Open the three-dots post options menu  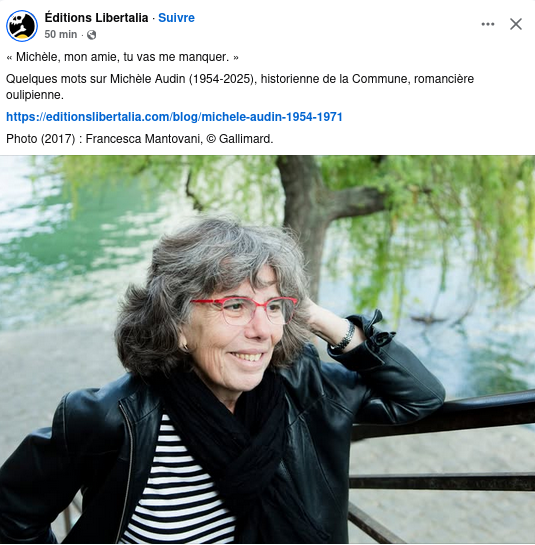click(488, 24)
